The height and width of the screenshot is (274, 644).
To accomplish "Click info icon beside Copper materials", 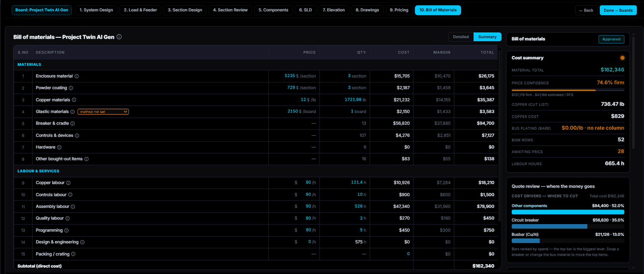I will (x=74, y=100).
